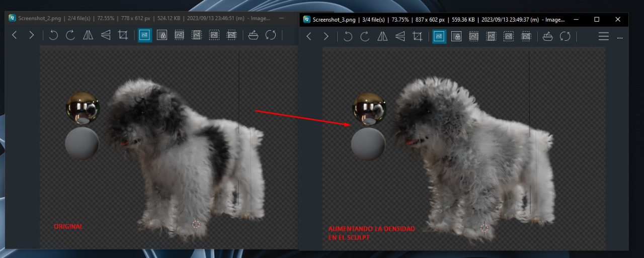644x258 pixels.
Task: Toggle lock zoom icon in Screenshot_2 window
Action: 162,35
